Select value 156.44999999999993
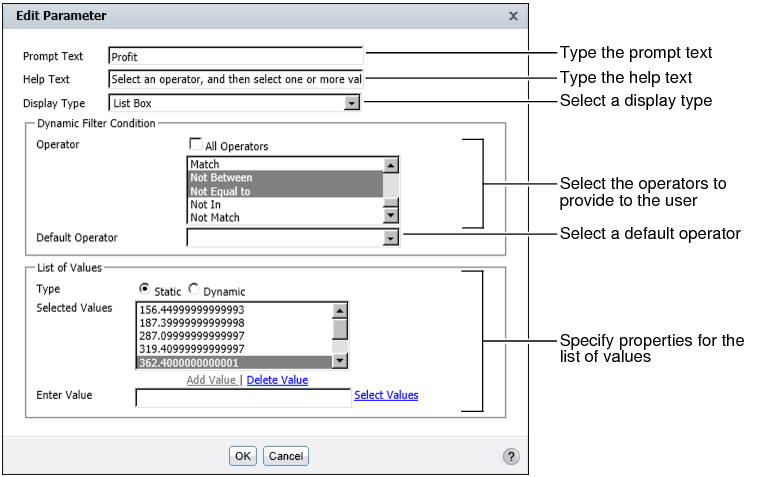This screenshot has width=776, height=477. point(235,310)
